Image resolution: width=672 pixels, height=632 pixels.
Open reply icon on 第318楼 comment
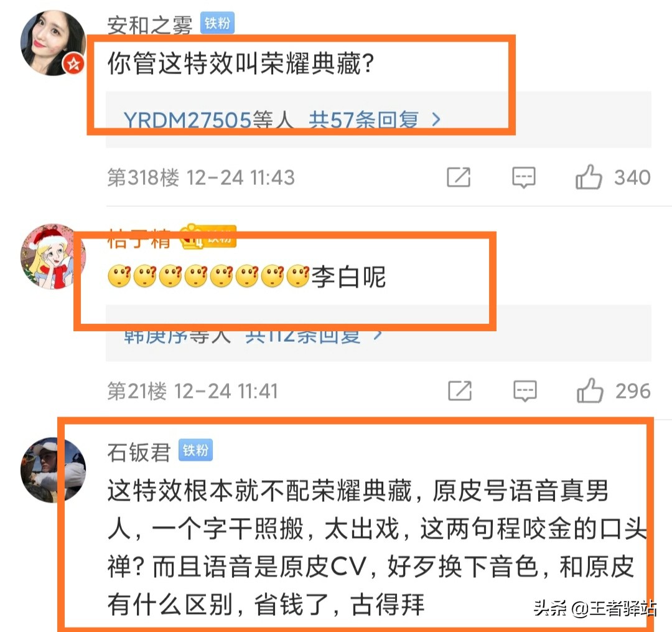(524, 177)
